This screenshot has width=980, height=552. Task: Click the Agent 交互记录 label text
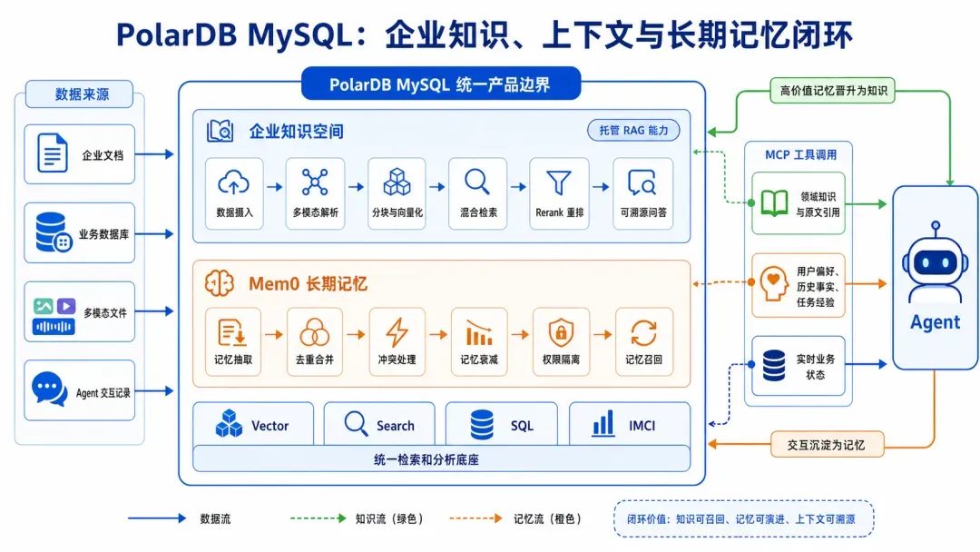tap(103, 392)
